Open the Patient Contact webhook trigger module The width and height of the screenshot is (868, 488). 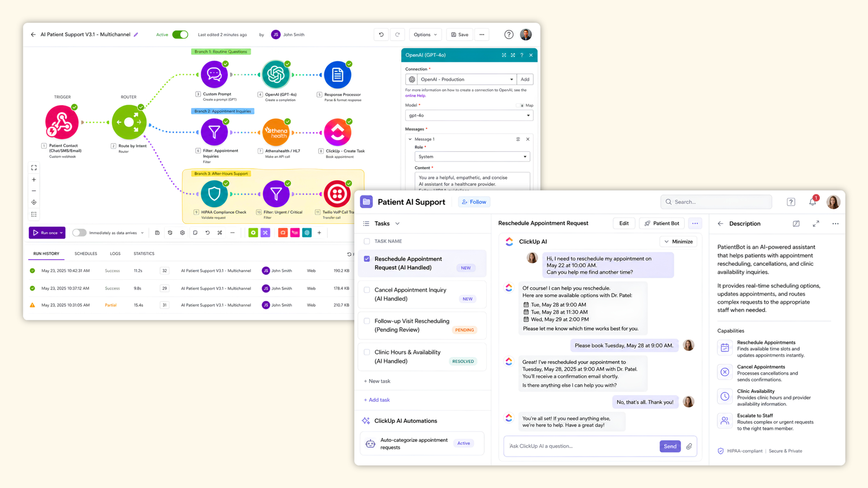pos(62,122)
